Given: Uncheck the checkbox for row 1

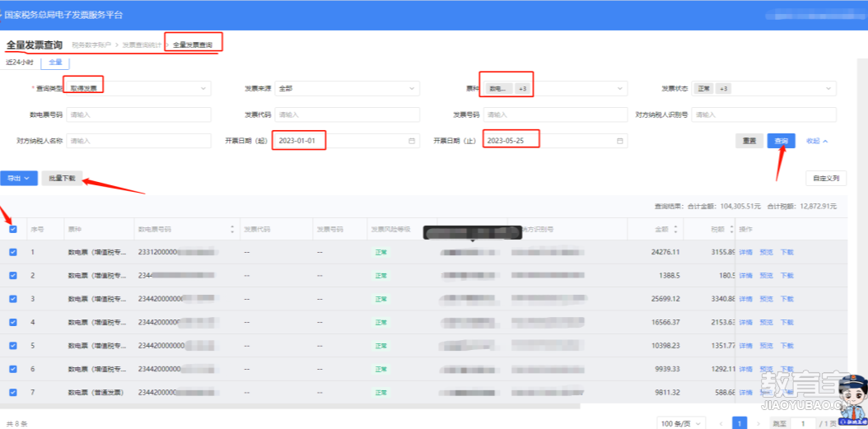Looking at the screenshot, I should point(13,252).
